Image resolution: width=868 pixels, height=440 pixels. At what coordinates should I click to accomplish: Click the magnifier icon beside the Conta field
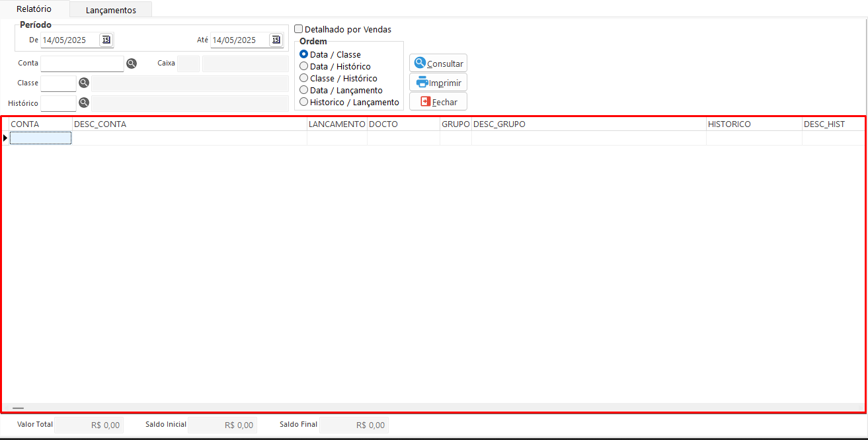132,64
